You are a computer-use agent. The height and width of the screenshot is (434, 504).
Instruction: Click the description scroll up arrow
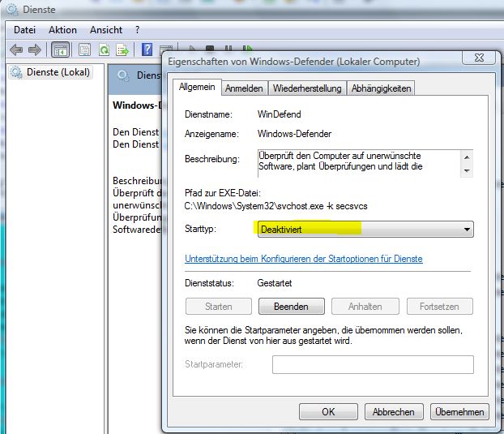(467, 157)
